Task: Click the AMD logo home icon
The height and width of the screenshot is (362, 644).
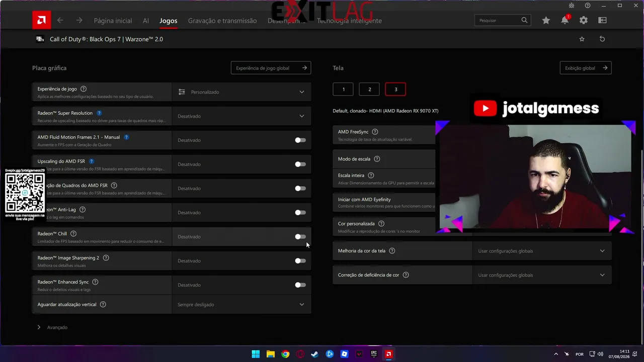Action: point(41,20)
